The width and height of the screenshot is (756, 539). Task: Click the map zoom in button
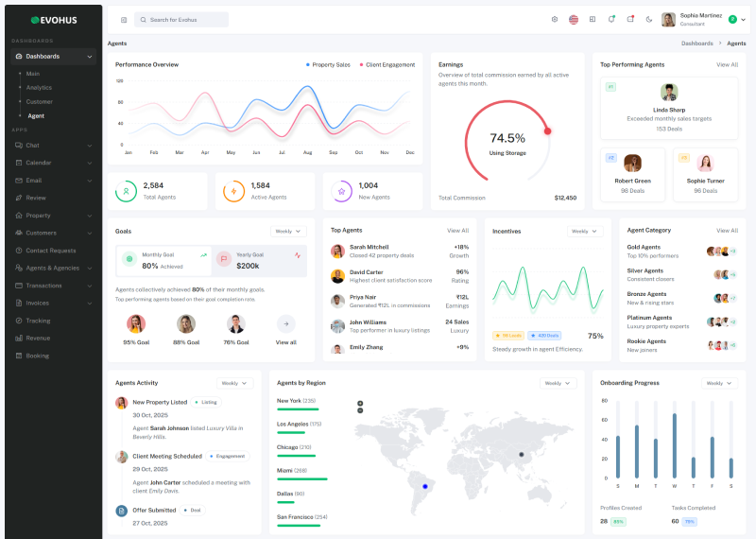click(x=360, y=404)
